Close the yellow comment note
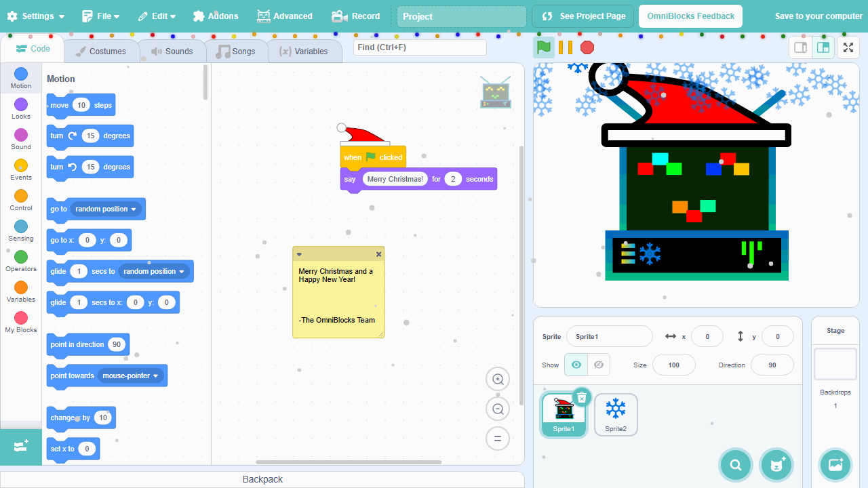This screenshot has height=488, width=868. tap(378, 254)
